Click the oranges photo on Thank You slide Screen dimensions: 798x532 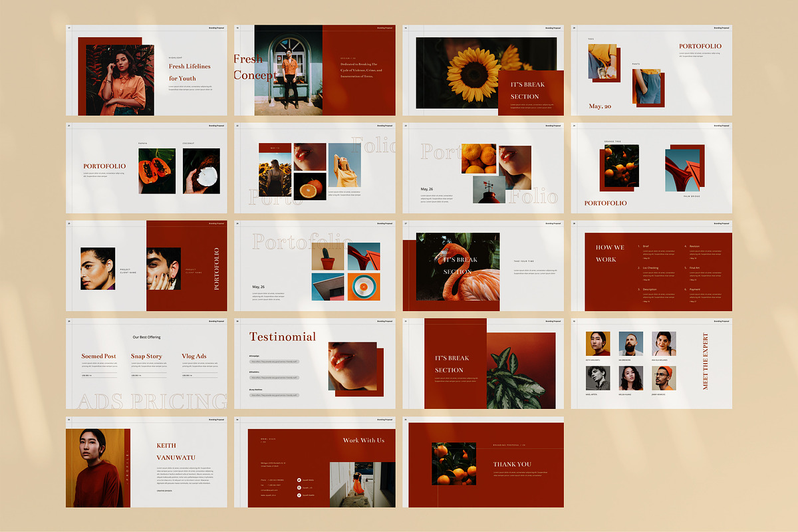[454, 464]
